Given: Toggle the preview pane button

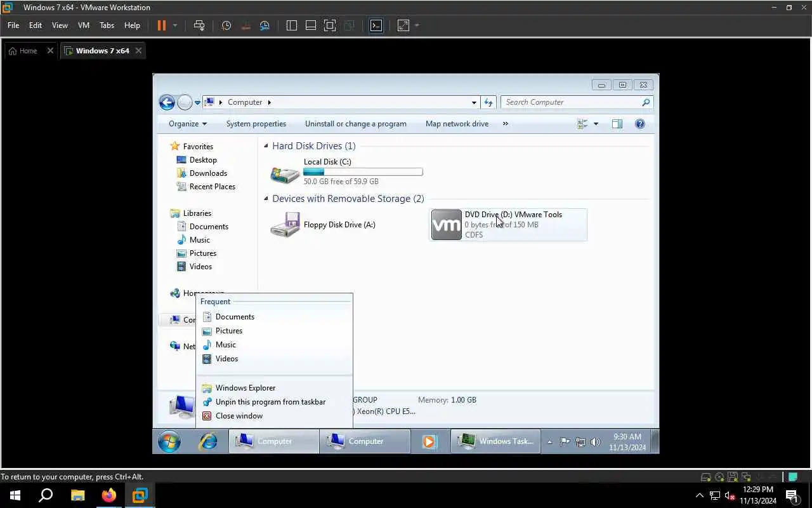Looking at the screenshot, I should click(x=617, y=124).
